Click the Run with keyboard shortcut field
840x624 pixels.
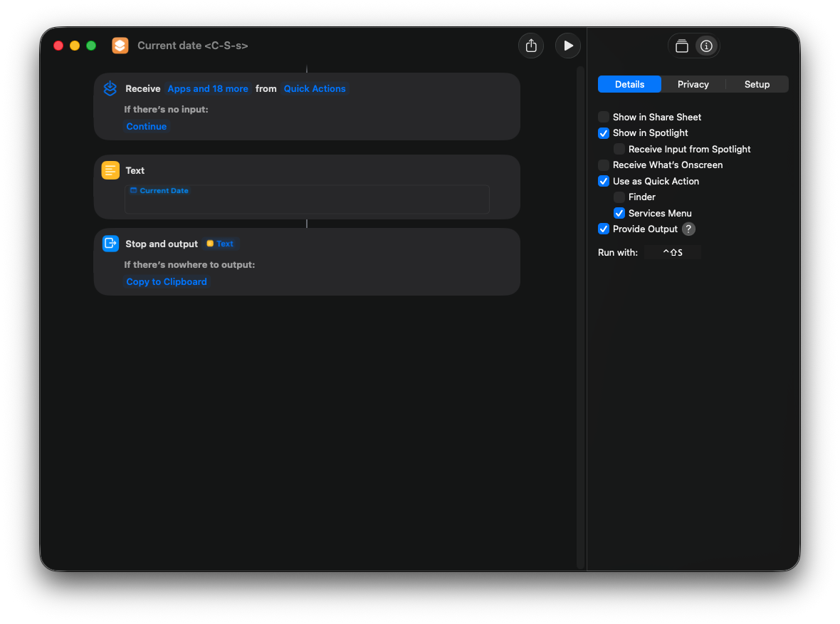click(672, 251)
